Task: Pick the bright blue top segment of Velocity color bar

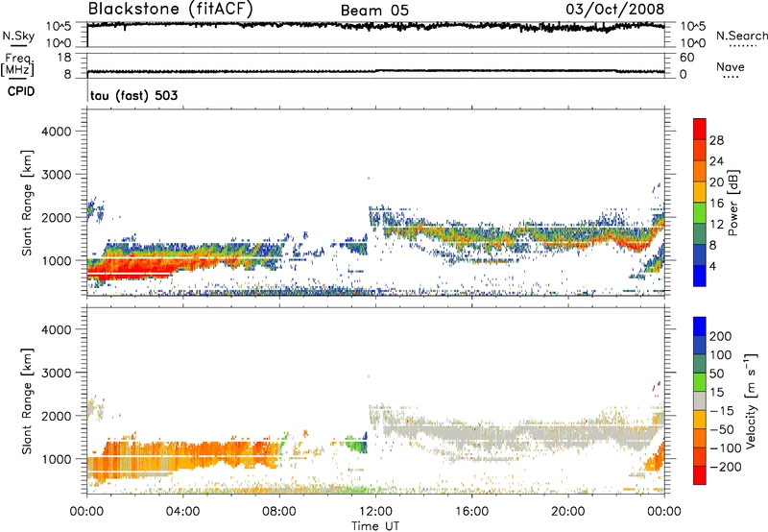Action: click(x=700, y=326)
